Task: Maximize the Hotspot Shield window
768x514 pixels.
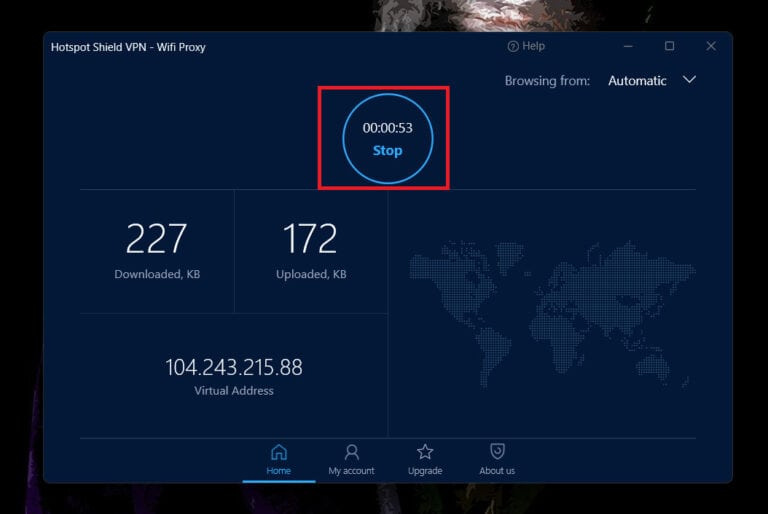Action: point(670,46)
